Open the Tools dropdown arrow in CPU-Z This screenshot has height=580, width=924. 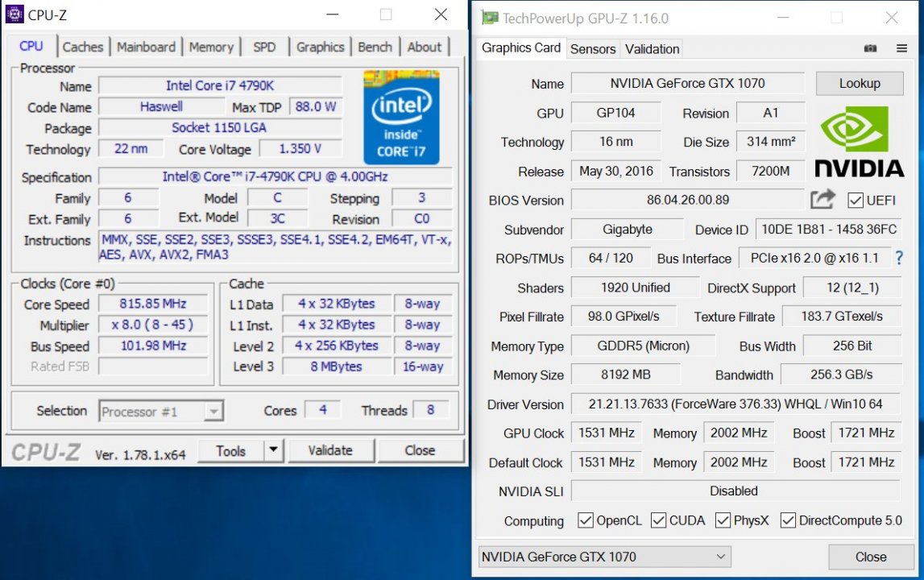pyautogui.click(x=273, y=449)
